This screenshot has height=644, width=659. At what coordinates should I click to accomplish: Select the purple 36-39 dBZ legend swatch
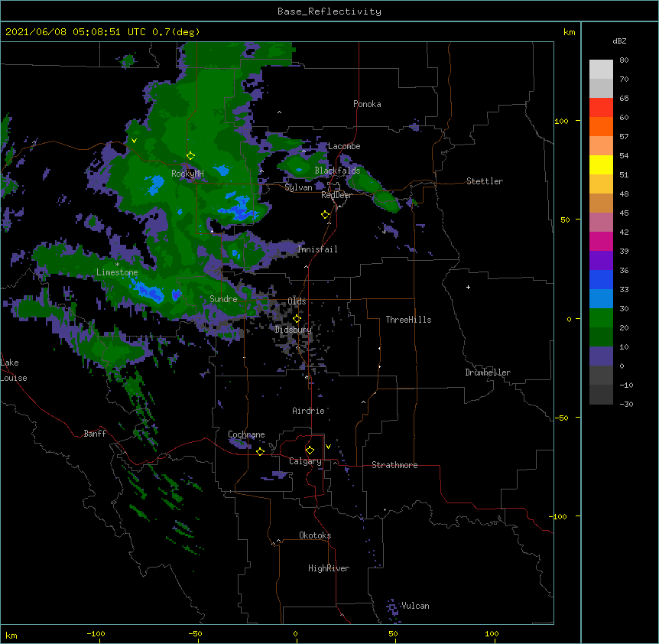[x=601, y=261]
